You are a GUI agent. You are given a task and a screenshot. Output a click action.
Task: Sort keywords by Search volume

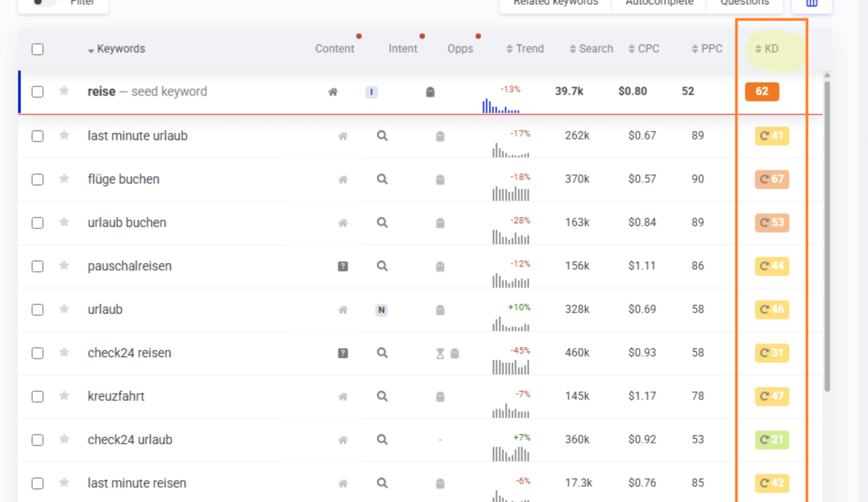pos(591,48)
